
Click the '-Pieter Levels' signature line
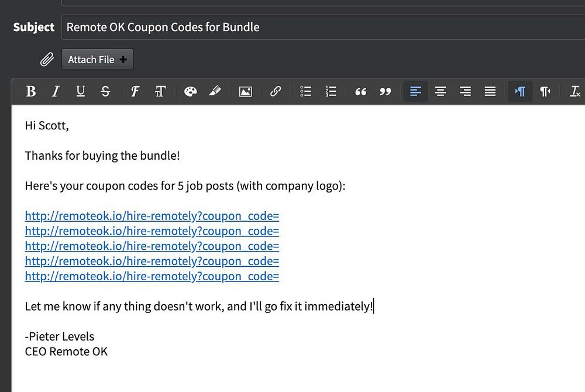[x=60, y=336]
